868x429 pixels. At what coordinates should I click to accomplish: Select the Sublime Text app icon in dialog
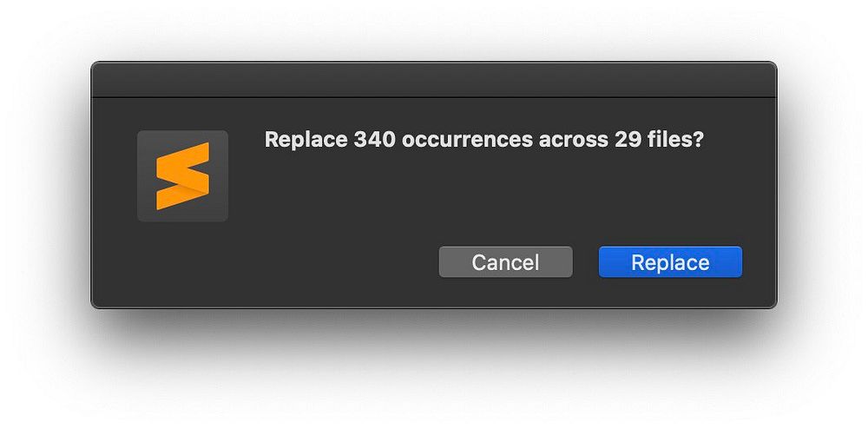182,176
